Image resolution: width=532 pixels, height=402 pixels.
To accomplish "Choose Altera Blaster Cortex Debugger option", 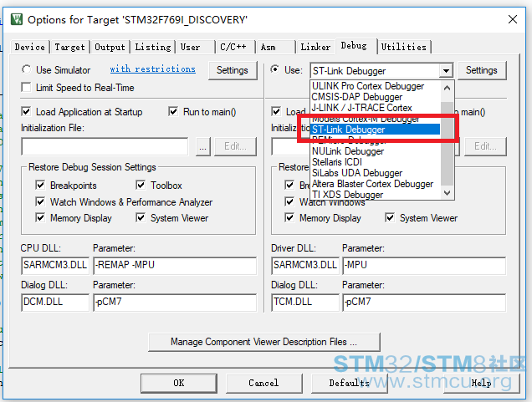I will click(376, 184).
